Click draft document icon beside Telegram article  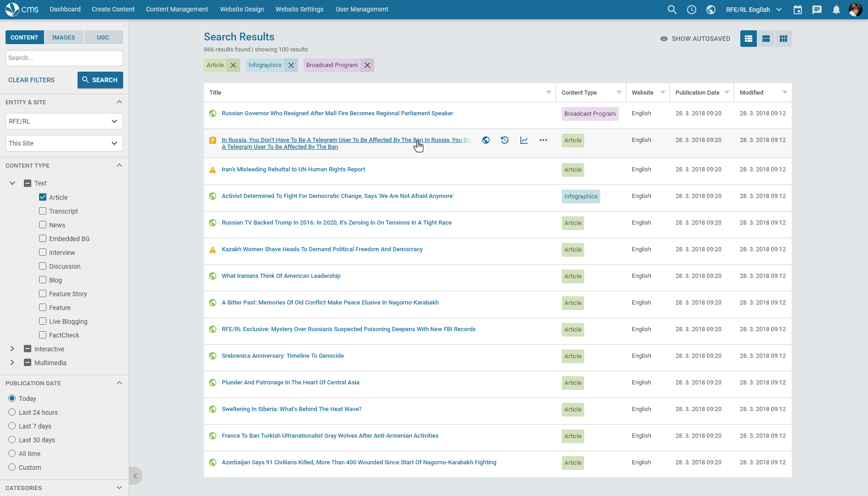pyautogui.click(x=213, y=141)
